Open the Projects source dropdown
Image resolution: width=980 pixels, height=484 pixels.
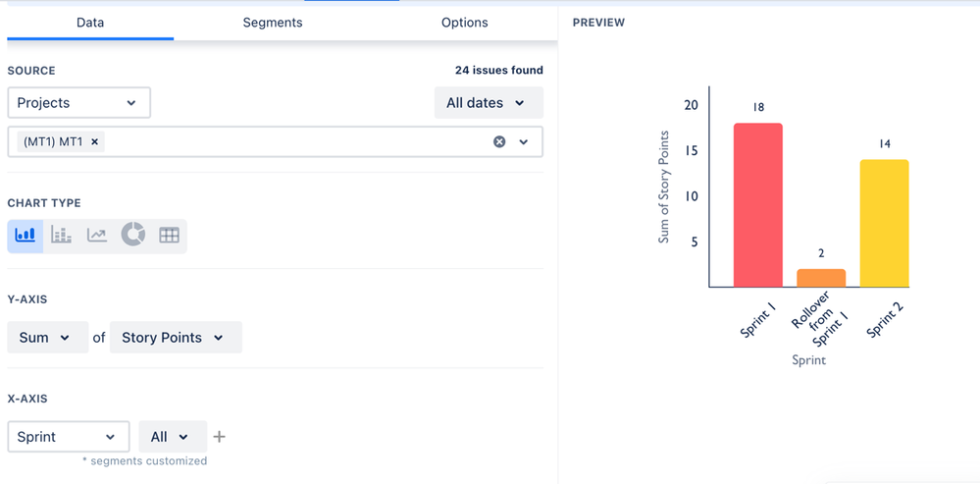[78, 102]
